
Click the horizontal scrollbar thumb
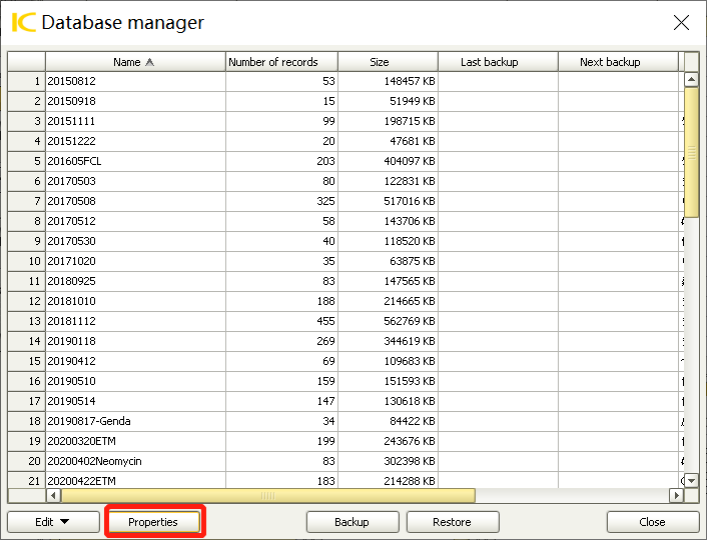point(268,495)
